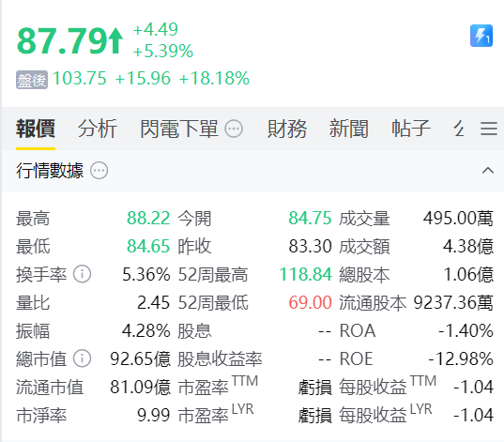
Task: Open options circle beside 行情數據 header
Action: click(x=99, y=171)
